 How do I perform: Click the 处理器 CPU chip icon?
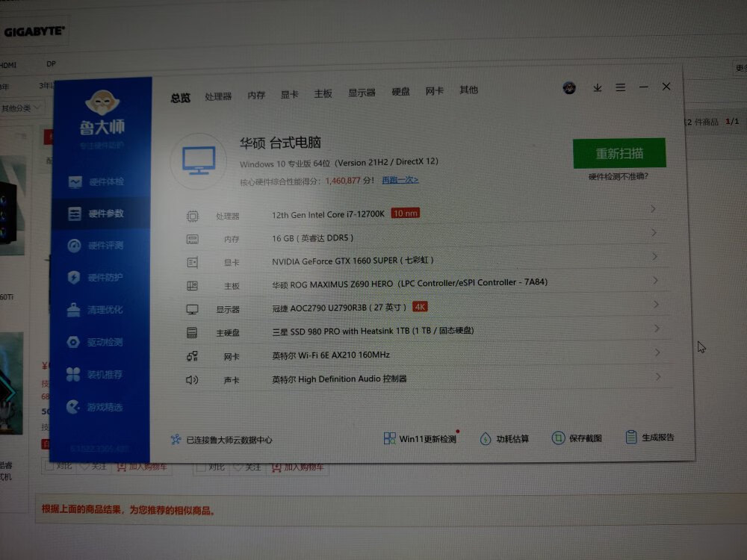point(193,217)
